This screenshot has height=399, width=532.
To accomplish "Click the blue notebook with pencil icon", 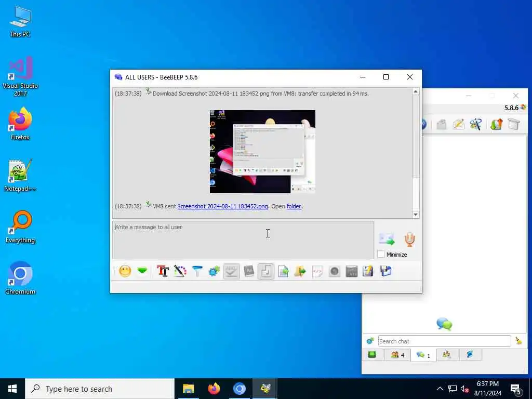I will 368,271.
